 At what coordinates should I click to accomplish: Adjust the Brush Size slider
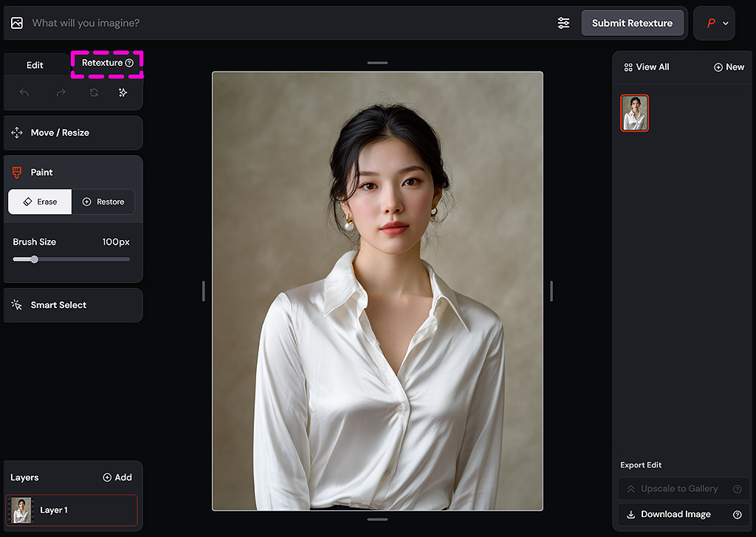click(x=33, y=259)
